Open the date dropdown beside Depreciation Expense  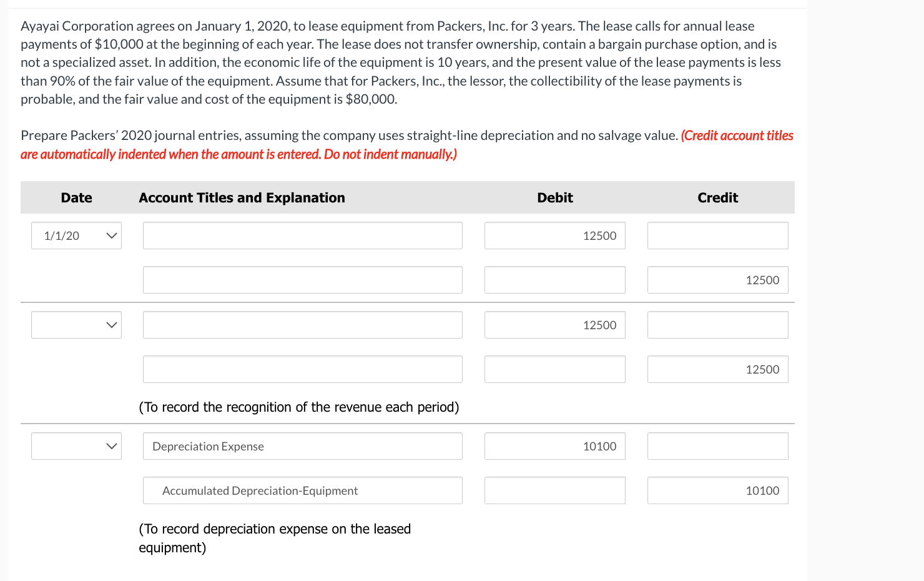pyautogui.click(x=76, y=446)
